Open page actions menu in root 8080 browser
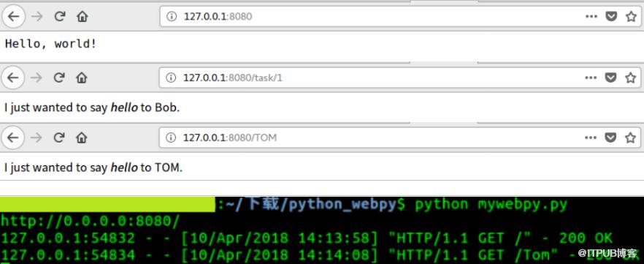Image resolution: width=644 pixels, height=264 pixels. 591,16
